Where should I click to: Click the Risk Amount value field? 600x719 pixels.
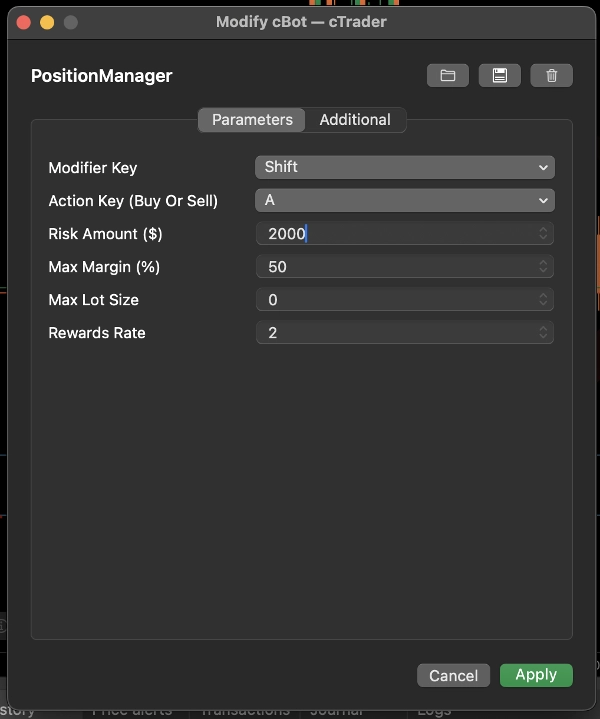pyautogui.click(x=395, y=233)
